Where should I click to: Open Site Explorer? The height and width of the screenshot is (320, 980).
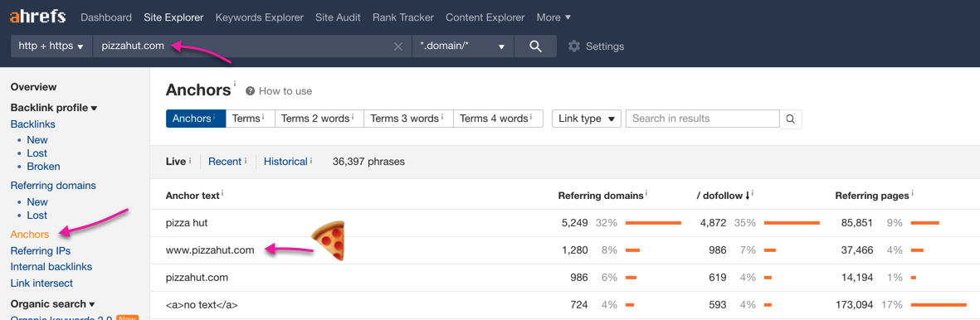tap(173, 17)
